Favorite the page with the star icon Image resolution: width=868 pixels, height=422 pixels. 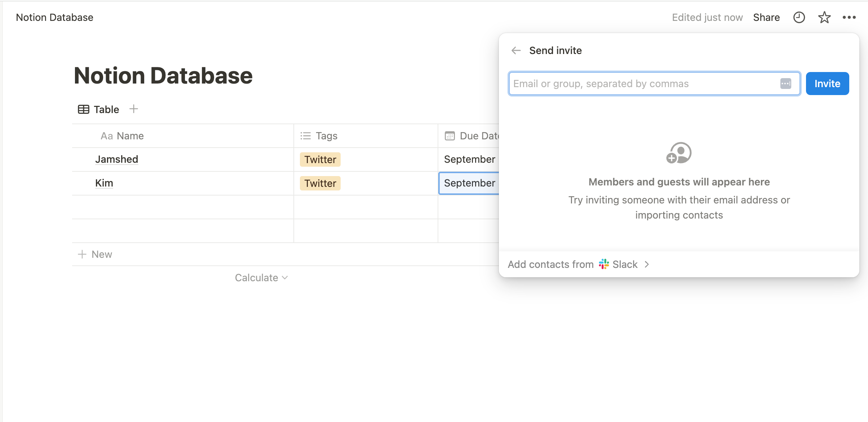(x=824, y=17)
